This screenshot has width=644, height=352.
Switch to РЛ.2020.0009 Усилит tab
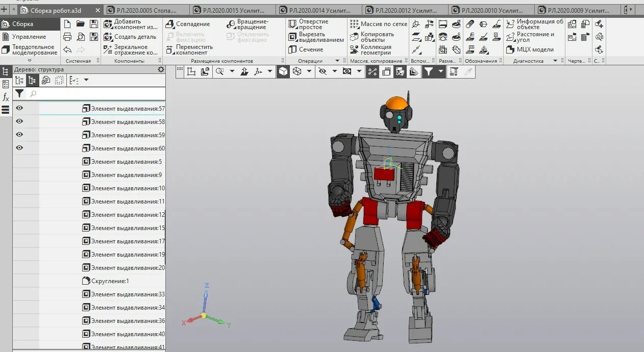coord(578,10)
